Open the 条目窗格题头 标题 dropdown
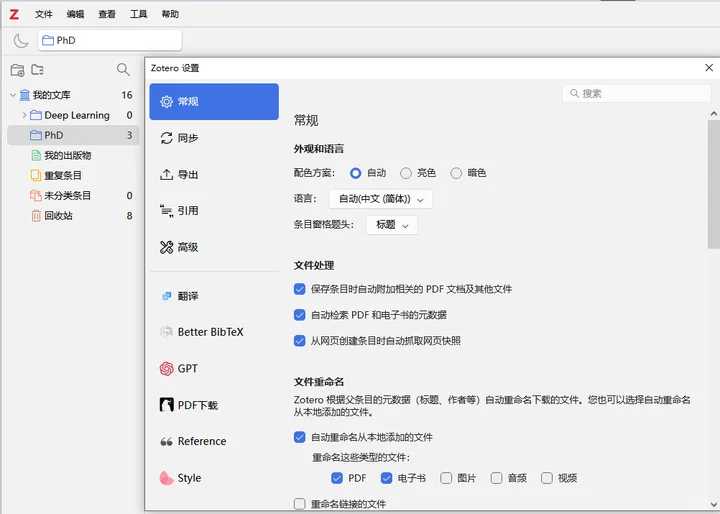Screen dimensions: 720x514 pos(392,225)
